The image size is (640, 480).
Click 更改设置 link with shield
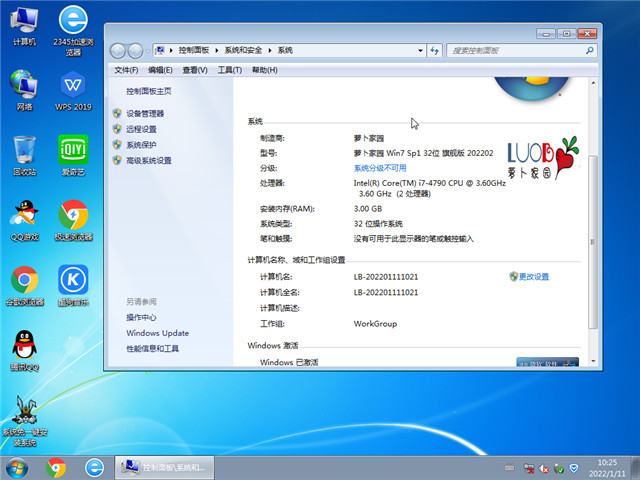click(534, 277)
